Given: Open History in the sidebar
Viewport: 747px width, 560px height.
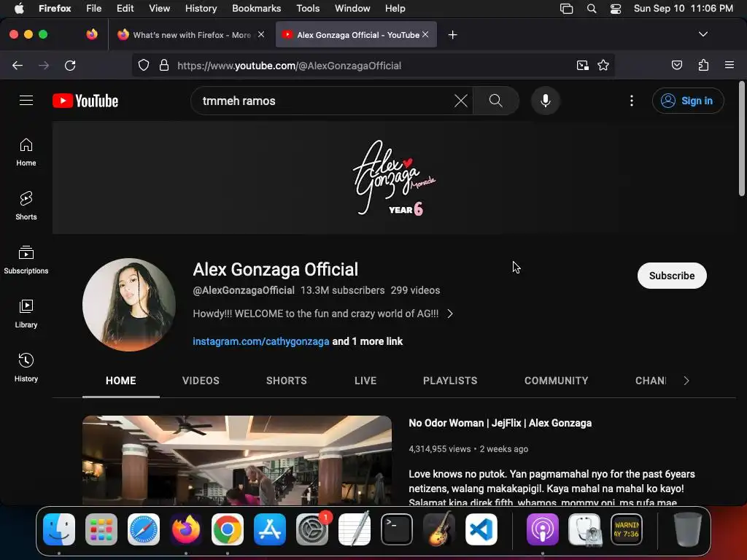Looking at the screenshot, I should coord(26,367).
